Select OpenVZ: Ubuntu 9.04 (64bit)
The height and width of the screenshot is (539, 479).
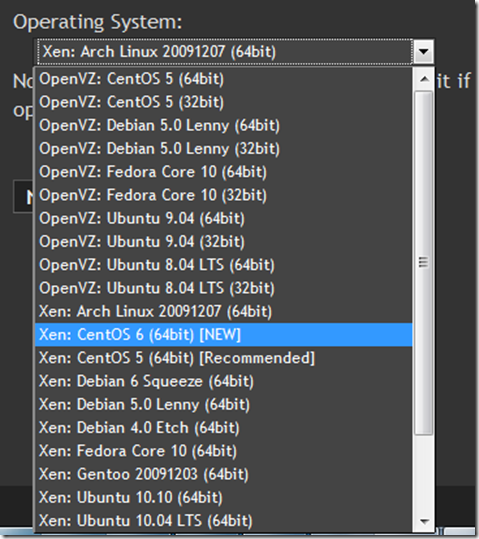tap(224, 218)
